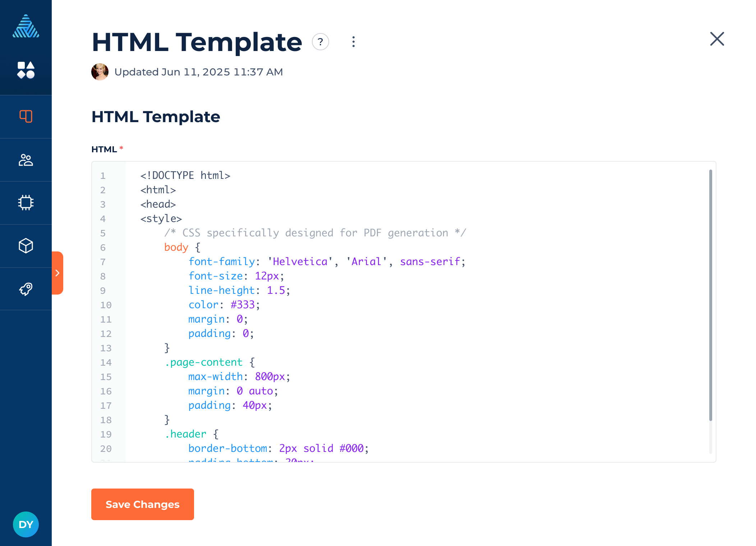Screen dimensions: 756x546
Task: Place cursor on the DOCTYPE html line
Action: (185, 175)
